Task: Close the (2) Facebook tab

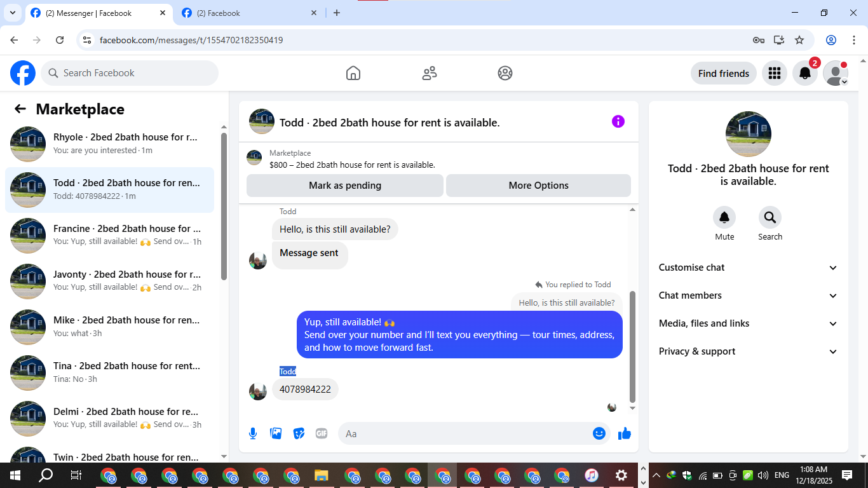Action: [x=314, y=13]
